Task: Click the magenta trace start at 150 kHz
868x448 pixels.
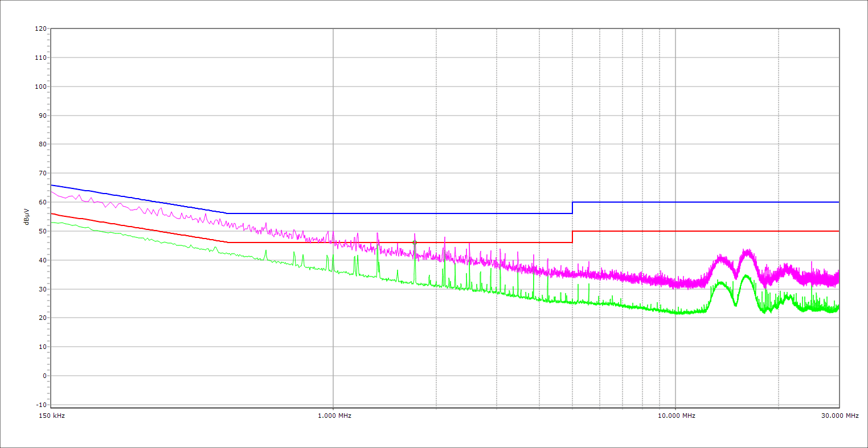Action: [52, 192]
